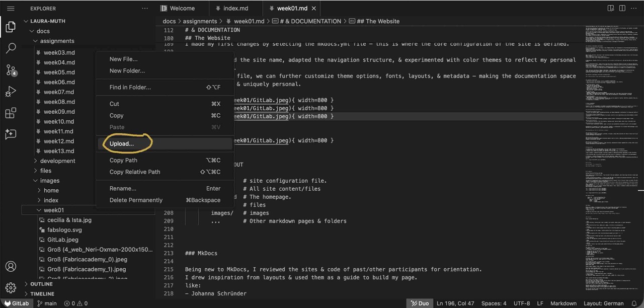Expand the TIMELINE section
Image resolution: width=644 pixels, height=308 pixels.
pos(42,294)
